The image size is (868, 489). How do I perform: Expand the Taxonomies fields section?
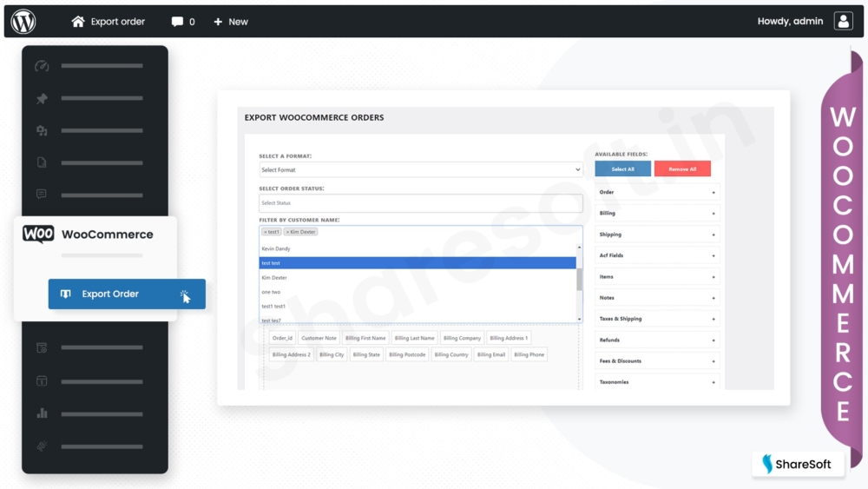(x=657, y=381)
